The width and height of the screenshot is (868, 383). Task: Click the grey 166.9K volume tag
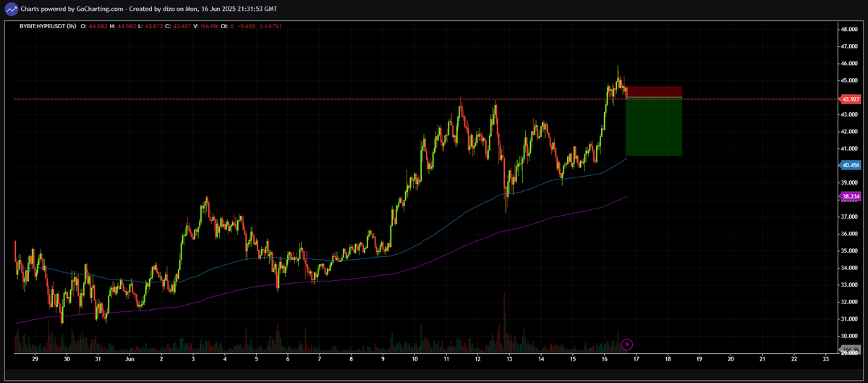[848, 350]
